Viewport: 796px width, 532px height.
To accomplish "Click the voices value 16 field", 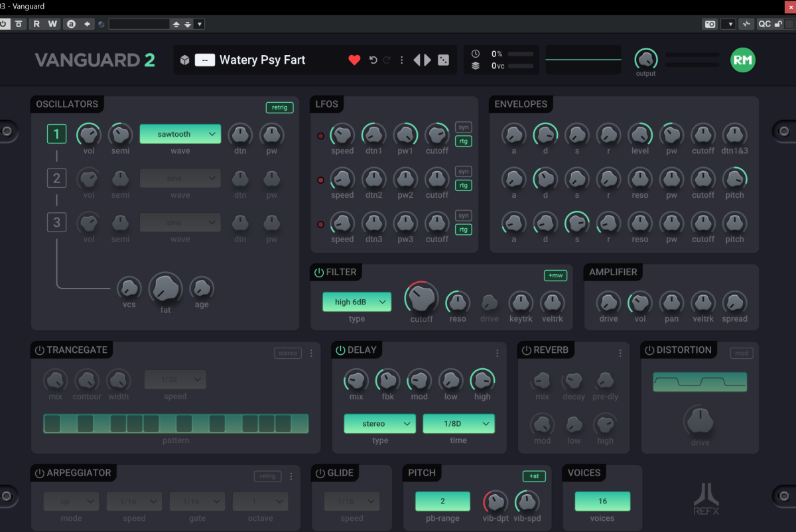I will point(602,501).
